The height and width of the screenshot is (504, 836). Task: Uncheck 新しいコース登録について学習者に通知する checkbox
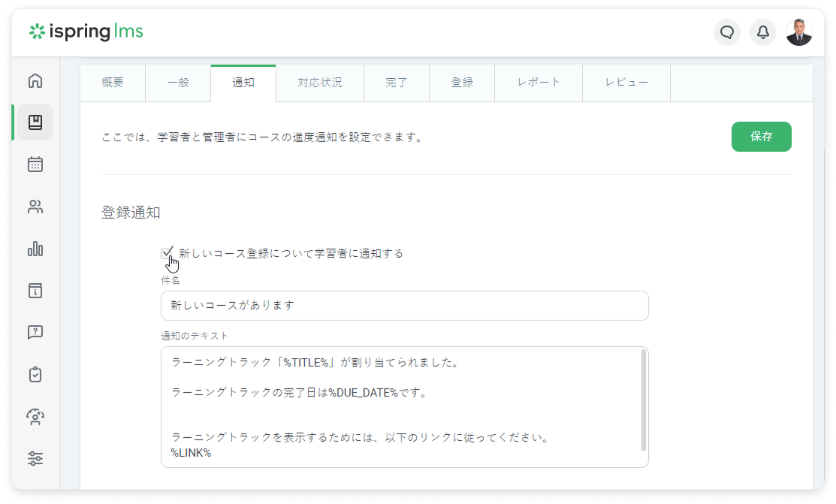167,254
